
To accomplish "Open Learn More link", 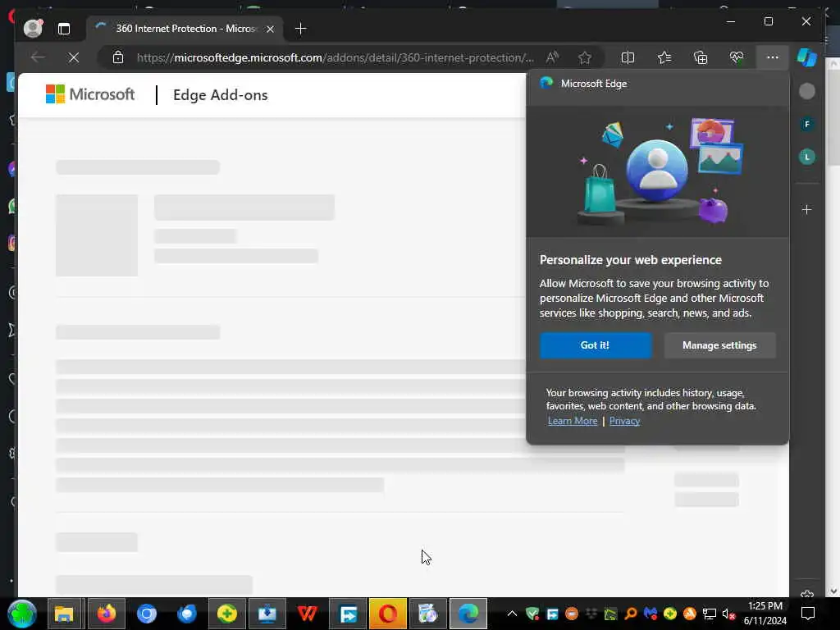I will [x=572, y=421].
